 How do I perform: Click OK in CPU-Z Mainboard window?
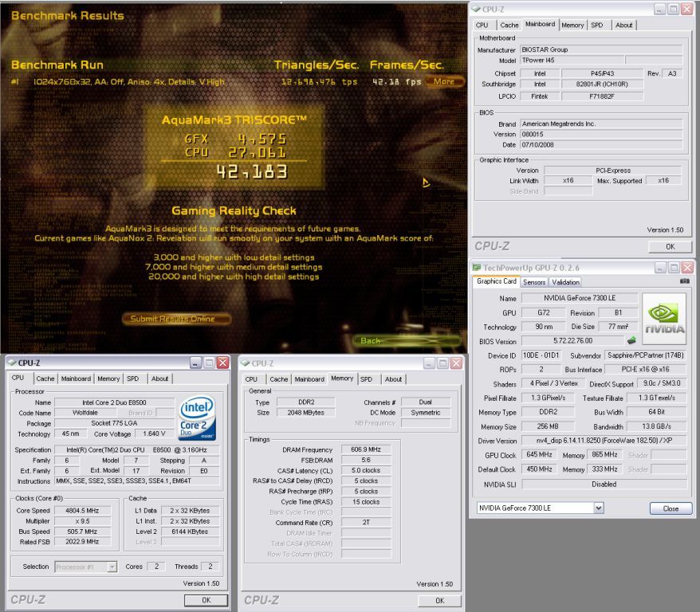click(670, 246)
